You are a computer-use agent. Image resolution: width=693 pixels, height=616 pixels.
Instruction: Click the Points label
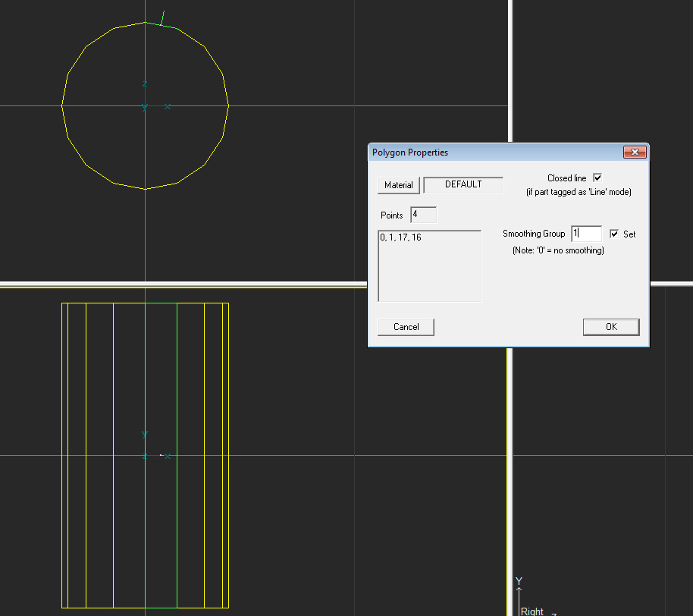[x=391, y=215]
